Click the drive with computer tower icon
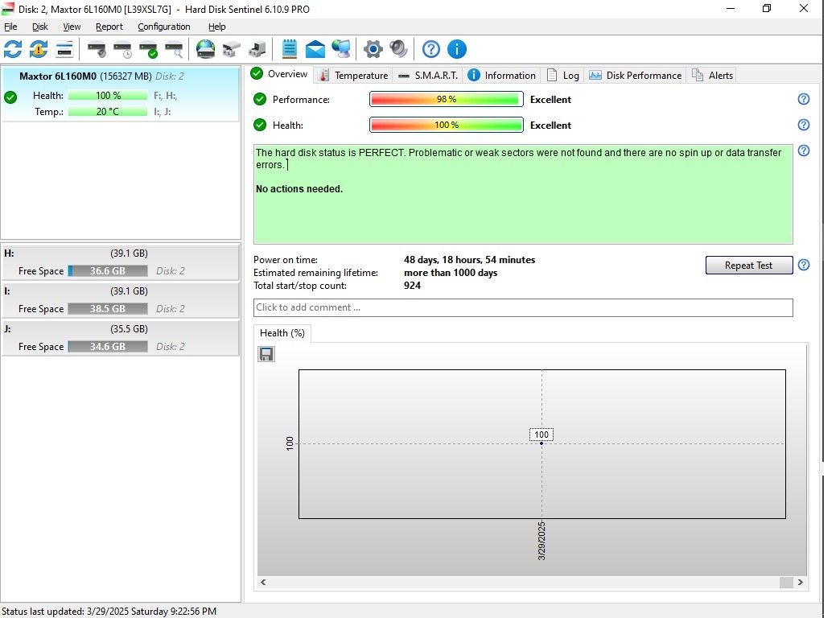This screenshot has height=618, width=840. [257, 49]
